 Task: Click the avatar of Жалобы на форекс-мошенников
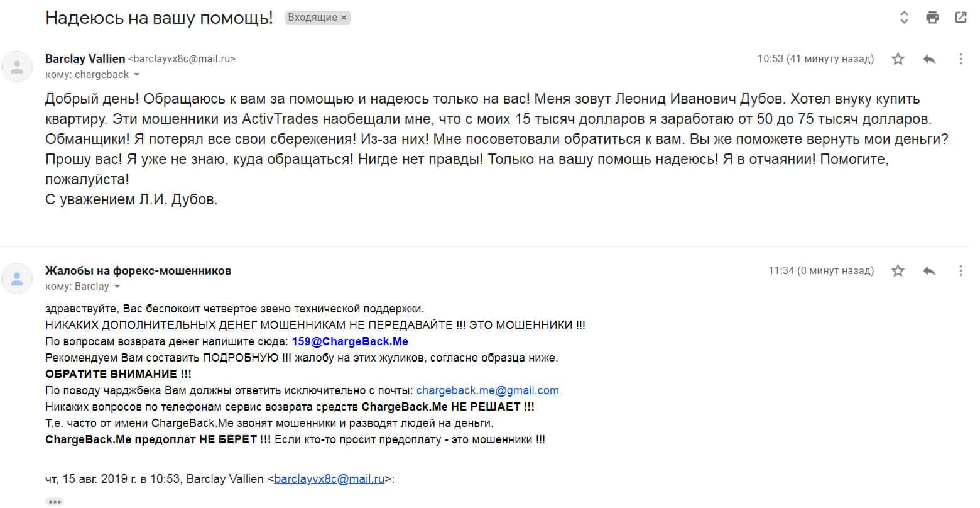17,278
